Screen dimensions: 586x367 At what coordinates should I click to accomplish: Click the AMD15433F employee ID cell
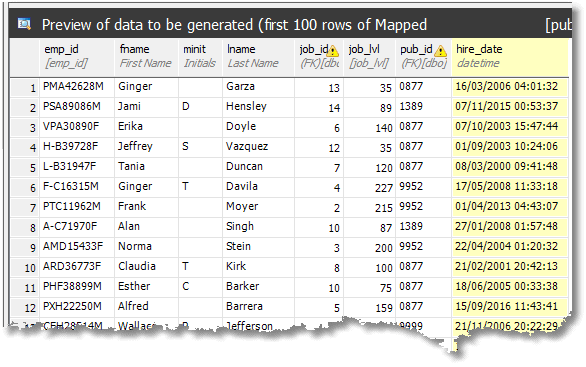pos(77,247)
